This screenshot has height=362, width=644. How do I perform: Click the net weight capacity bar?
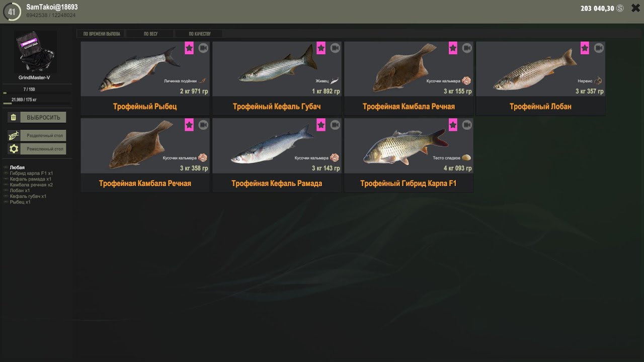click(x=37, y=103)
